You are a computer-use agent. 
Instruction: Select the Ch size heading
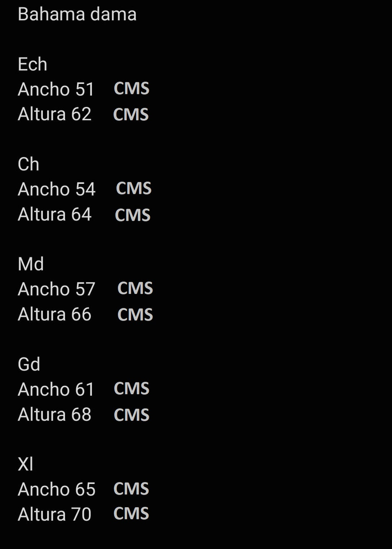(29, 164)
